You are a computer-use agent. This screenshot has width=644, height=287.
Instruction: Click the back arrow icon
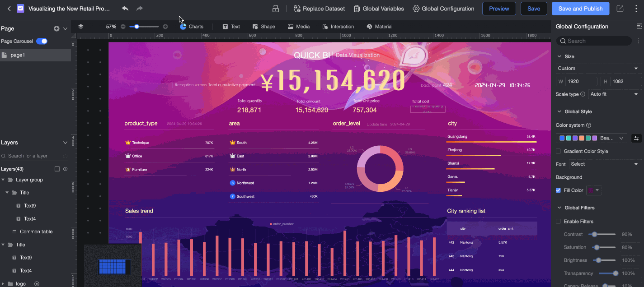9,9
